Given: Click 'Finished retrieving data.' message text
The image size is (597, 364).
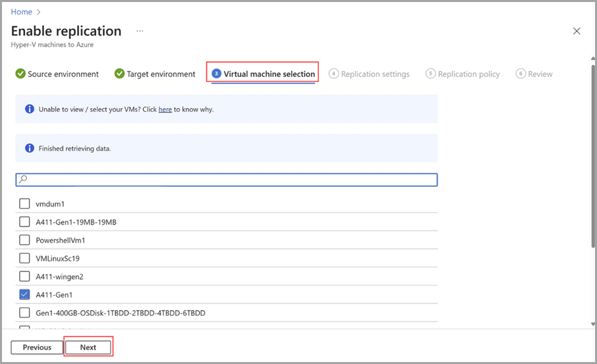Looking at the screenshot, I should tap(74, 149).
